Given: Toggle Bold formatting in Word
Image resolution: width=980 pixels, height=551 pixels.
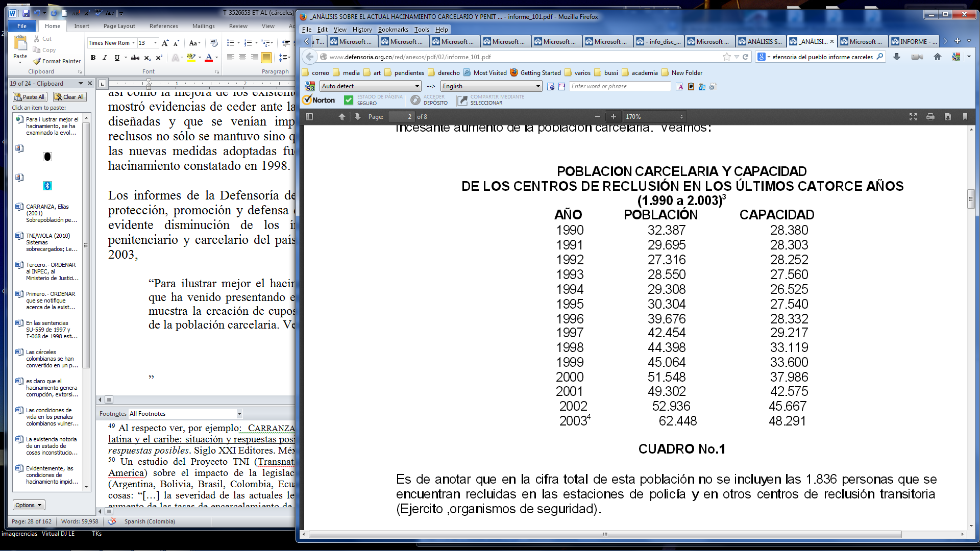Looking at the screenshot, I should pos(93,58).
